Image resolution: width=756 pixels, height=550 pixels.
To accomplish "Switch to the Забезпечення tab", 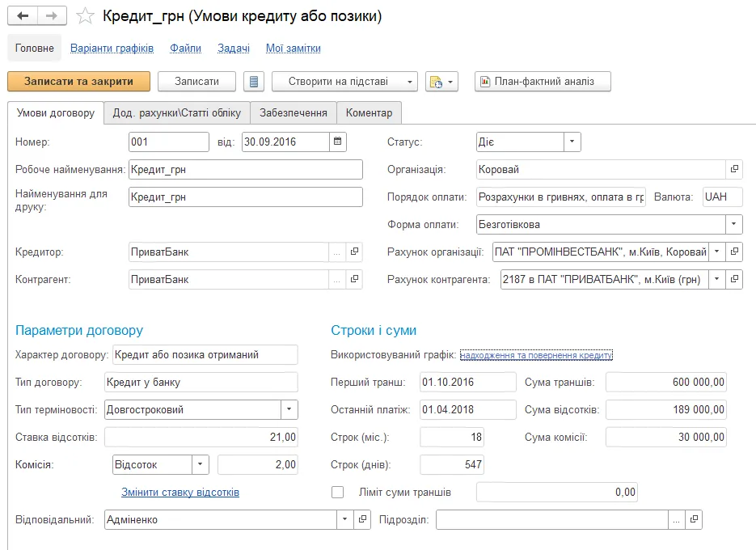I will (294, 113).
